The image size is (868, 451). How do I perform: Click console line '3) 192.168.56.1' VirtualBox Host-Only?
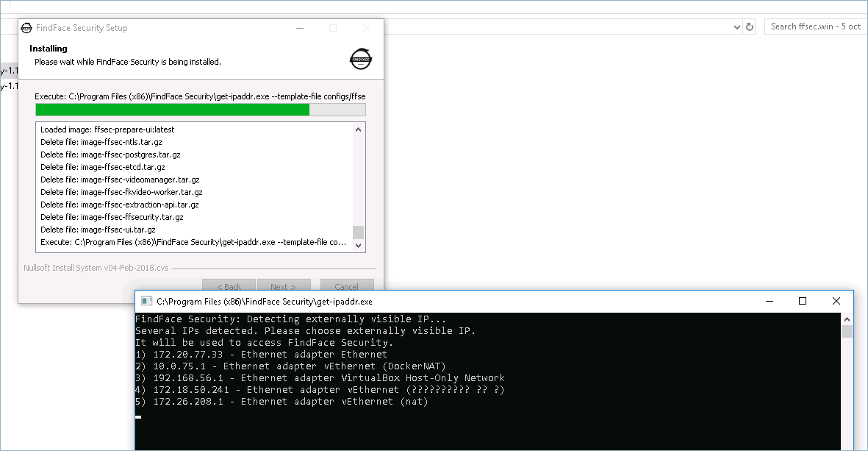(x=320, y=378)
